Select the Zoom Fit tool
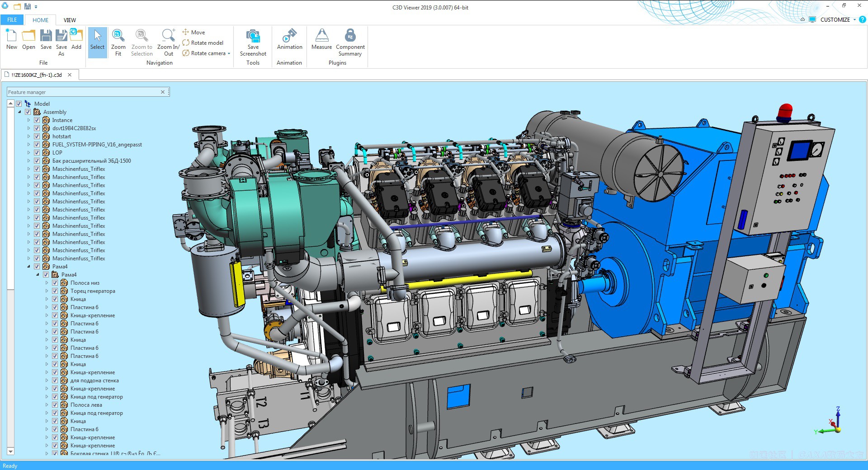868x470 pixels. pos(118,41)
